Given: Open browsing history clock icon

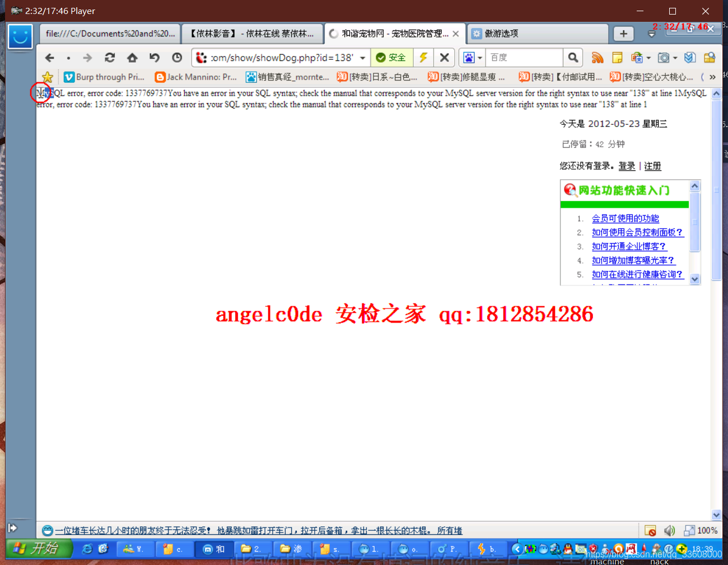Looking at the screenshot, I should click(177, 58).
